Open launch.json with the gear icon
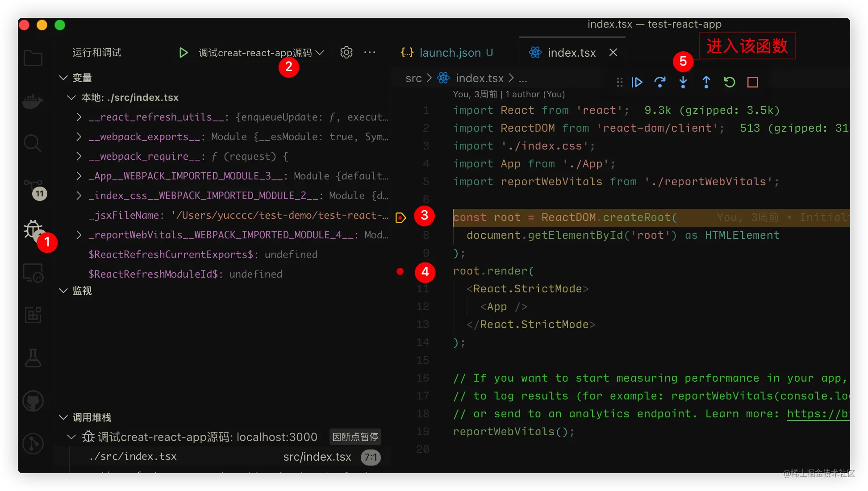The width and height of the screenshot is (868, 491). [x=346, y=52]
